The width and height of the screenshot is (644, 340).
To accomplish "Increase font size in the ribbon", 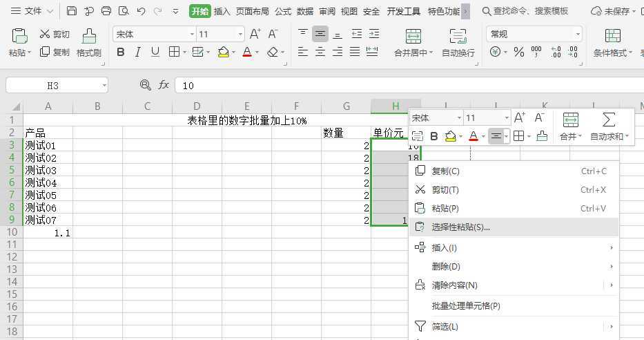I will coord(255,34).
